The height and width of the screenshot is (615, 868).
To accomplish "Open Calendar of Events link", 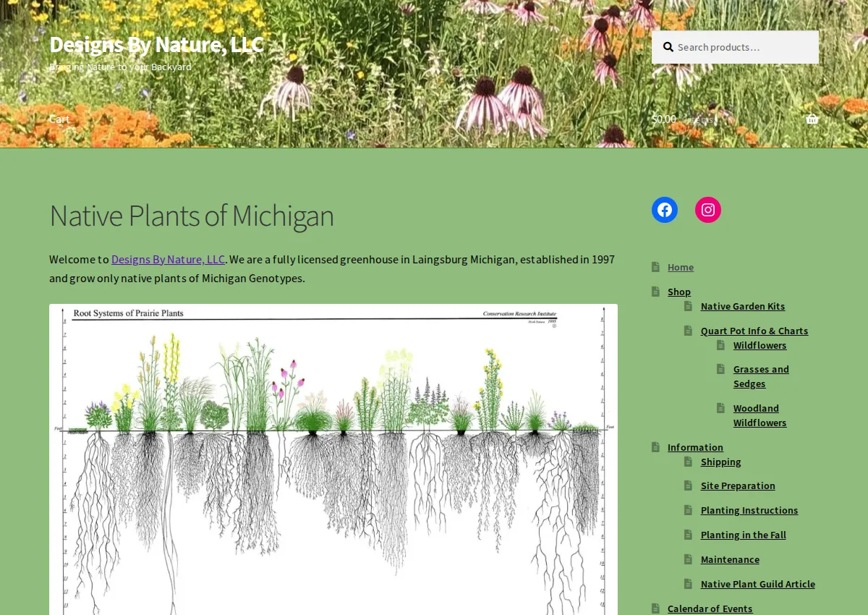I will click(x=710, y=608).
